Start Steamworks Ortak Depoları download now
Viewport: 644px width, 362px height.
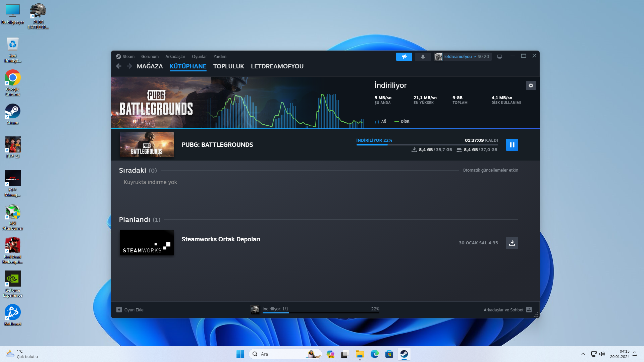(x=512, y=243)
